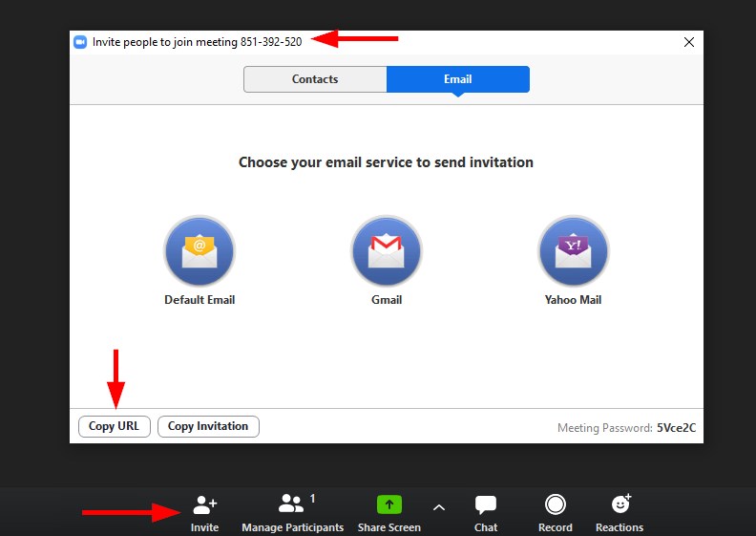Image resolution: width=756 pixels, height=536 pixels.
Task: Click the Gmail label text
Action: (x=387, y=300)
